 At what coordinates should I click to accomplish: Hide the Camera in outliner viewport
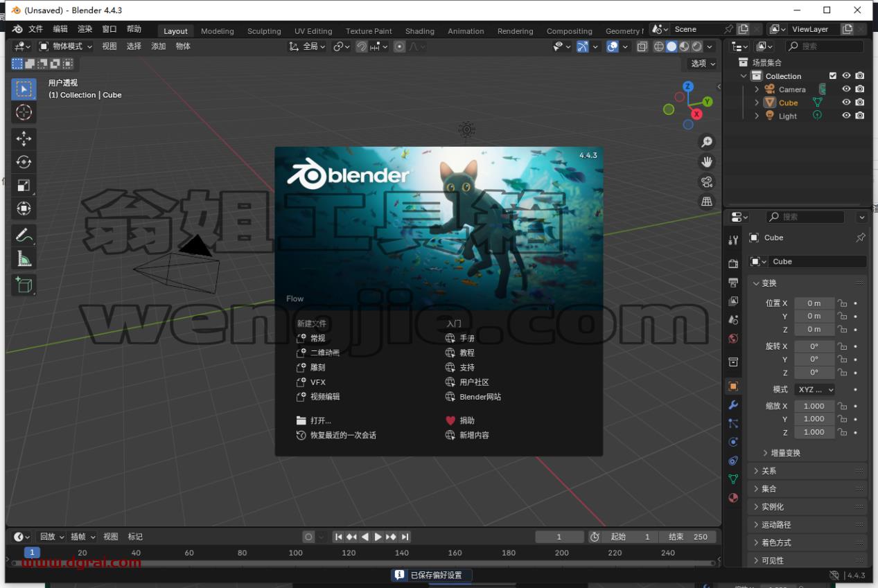pos(846,89)
